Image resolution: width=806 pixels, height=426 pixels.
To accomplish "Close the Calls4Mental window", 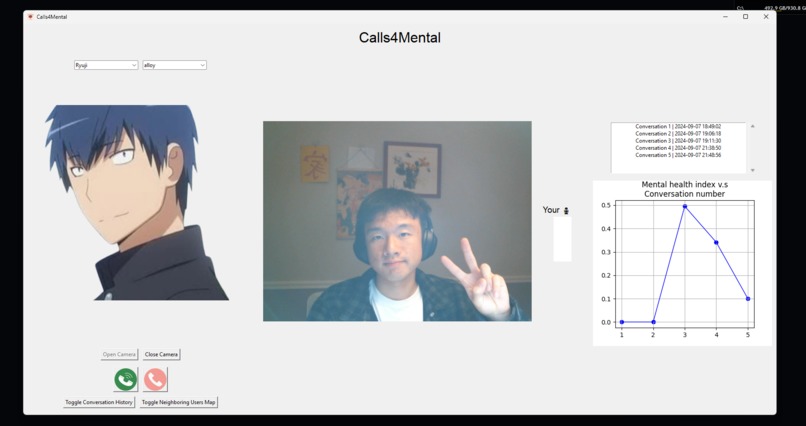I will pyautogui.click(x=766, y=17).
